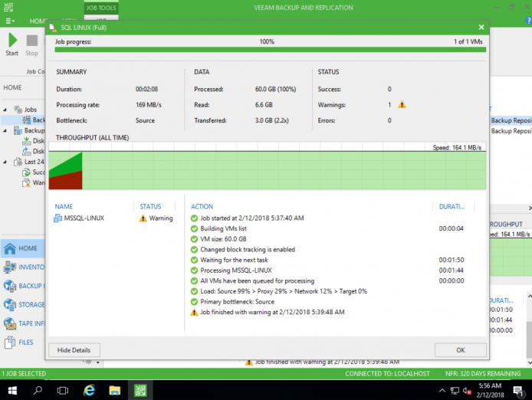Select the 'Processing MSSQL-LINUX' log entry

click(x=236, y=270)
